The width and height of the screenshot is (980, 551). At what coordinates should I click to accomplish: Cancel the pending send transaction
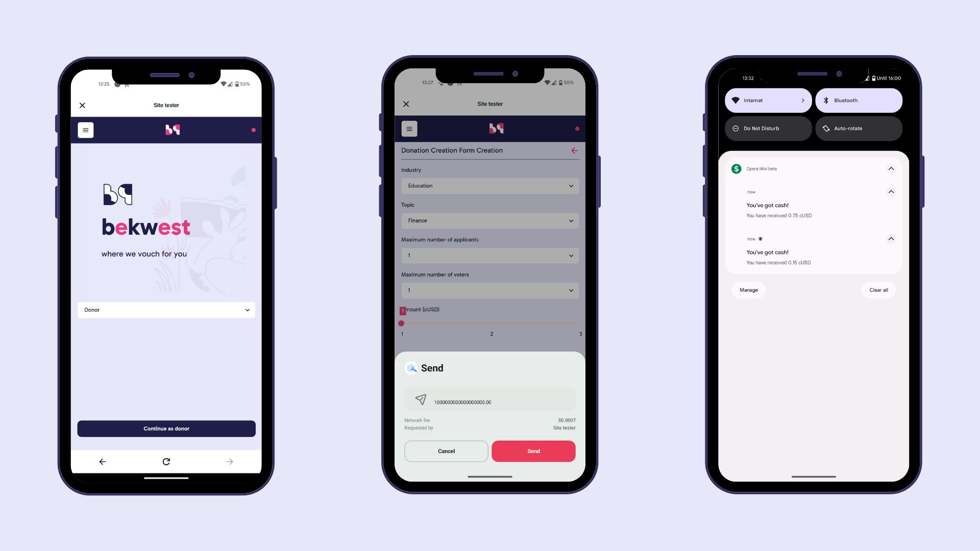click(446, 451)
